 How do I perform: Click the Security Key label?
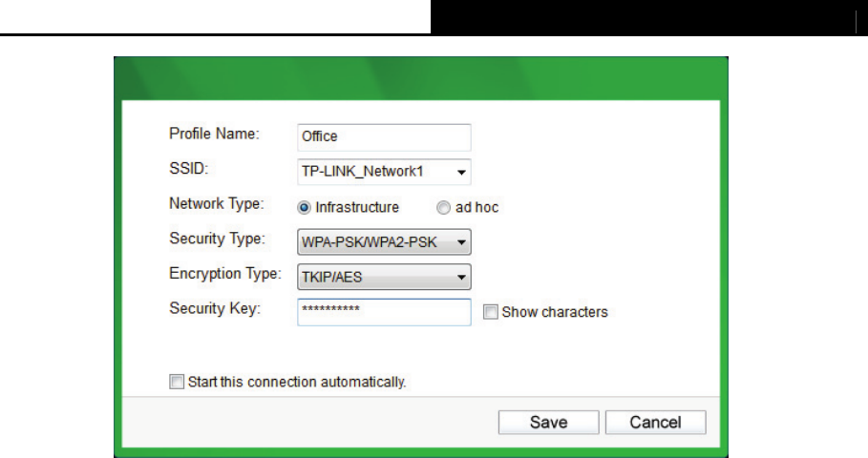pos(215,308)
